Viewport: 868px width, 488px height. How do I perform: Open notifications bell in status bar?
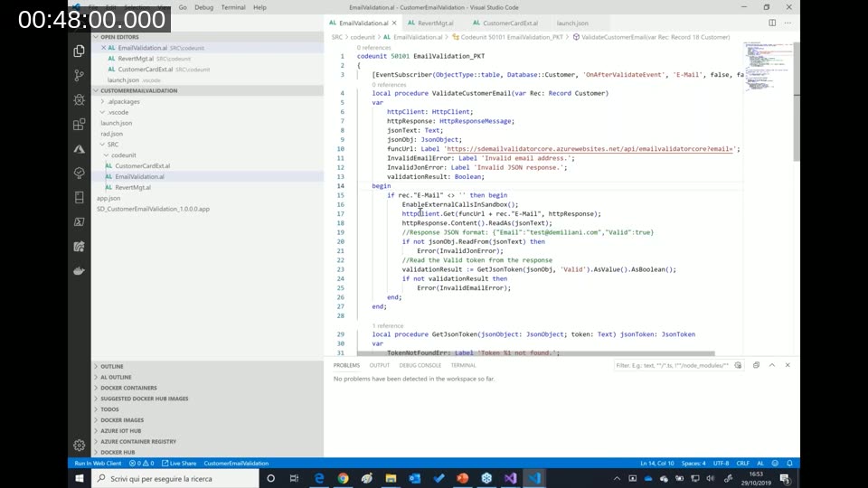(789, 463)
